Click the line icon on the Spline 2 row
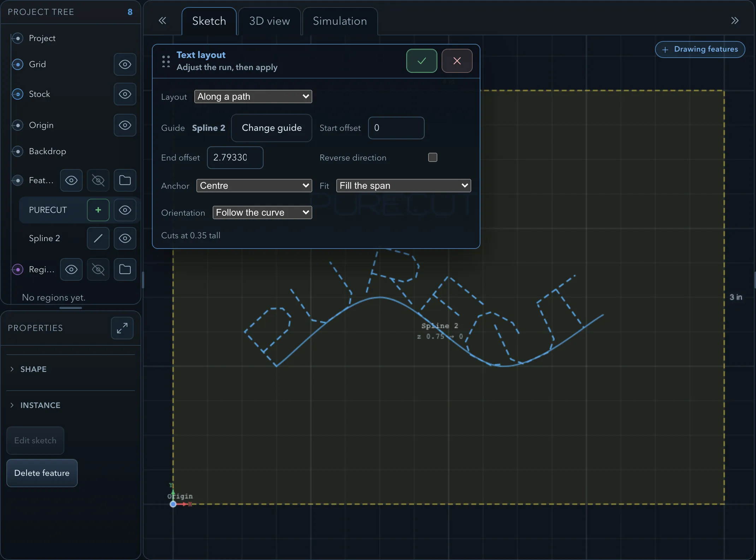This screenshot has height=560, width=756. (98, 238)
